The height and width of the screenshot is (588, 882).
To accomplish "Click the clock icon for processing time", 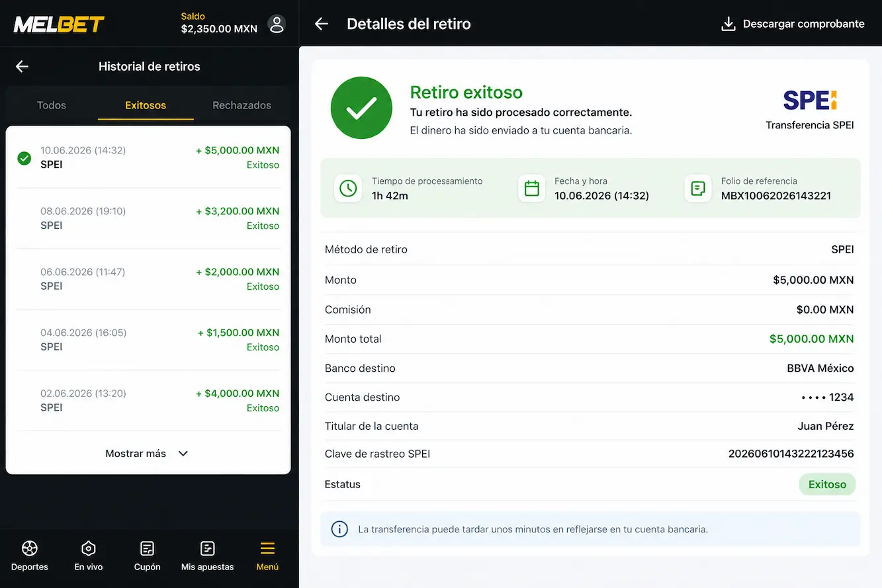I will pos(348,189).
